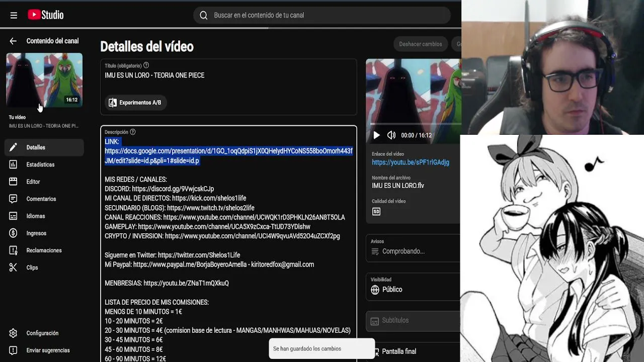This screenshot has height=362, width=644.
Task: Open the Comentarios menu item
Action: click(44, 199)
